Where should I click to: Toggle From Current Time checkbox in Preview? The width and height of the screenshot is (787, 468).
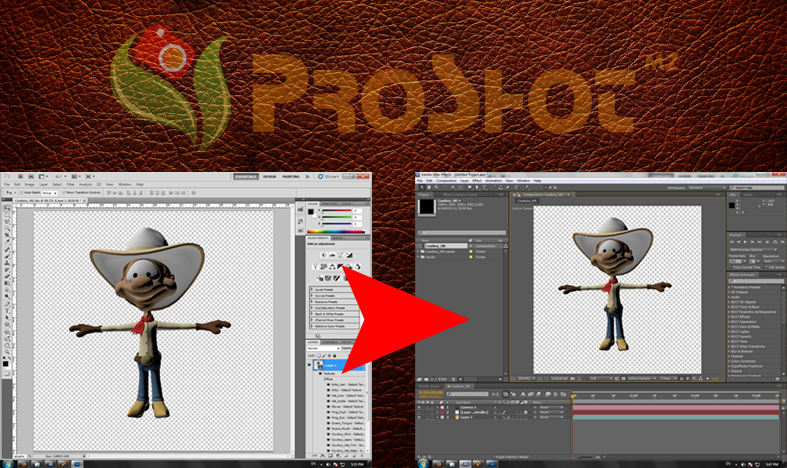coord(731,267)
